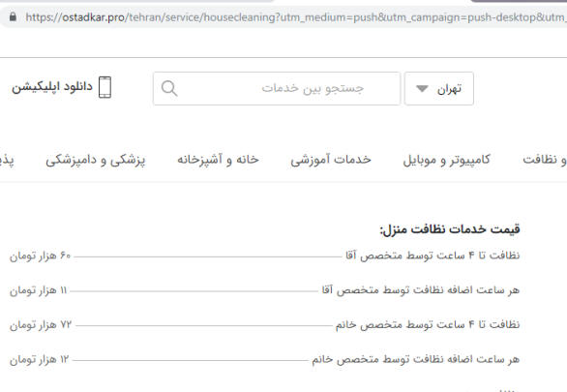This screenshot has height=392, width=567.
Task: Open the تهران city dropdown arrow
Action: point(422,88)
